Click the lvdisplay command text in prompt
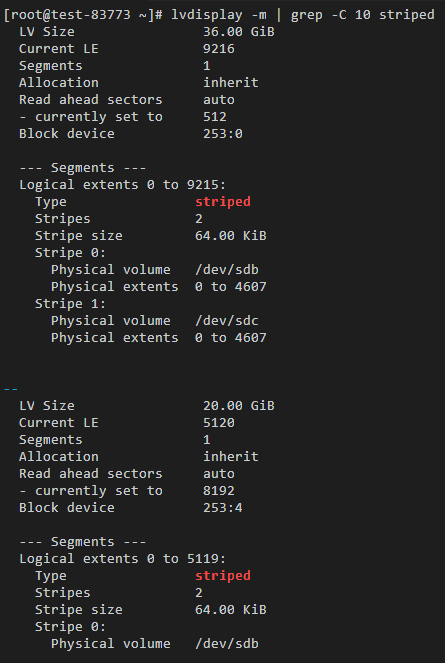445x663 pixels. [207, 15]
